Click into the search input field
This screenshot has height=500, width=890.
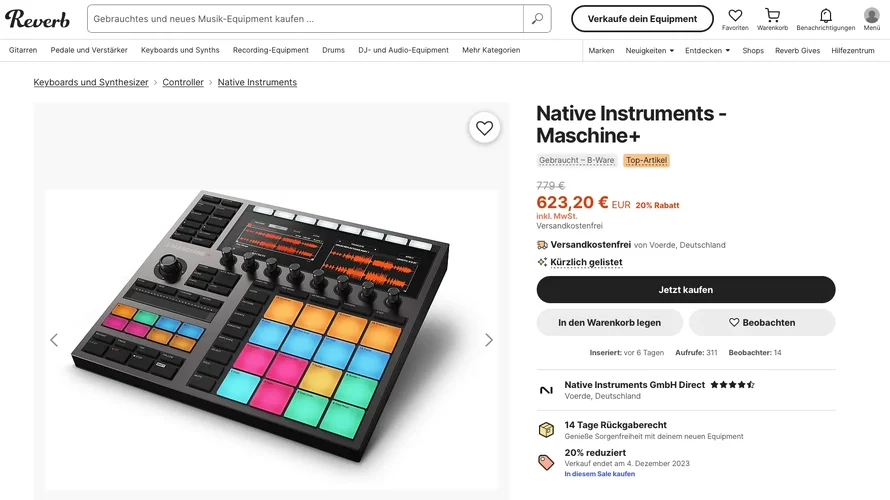coord(305,19)
